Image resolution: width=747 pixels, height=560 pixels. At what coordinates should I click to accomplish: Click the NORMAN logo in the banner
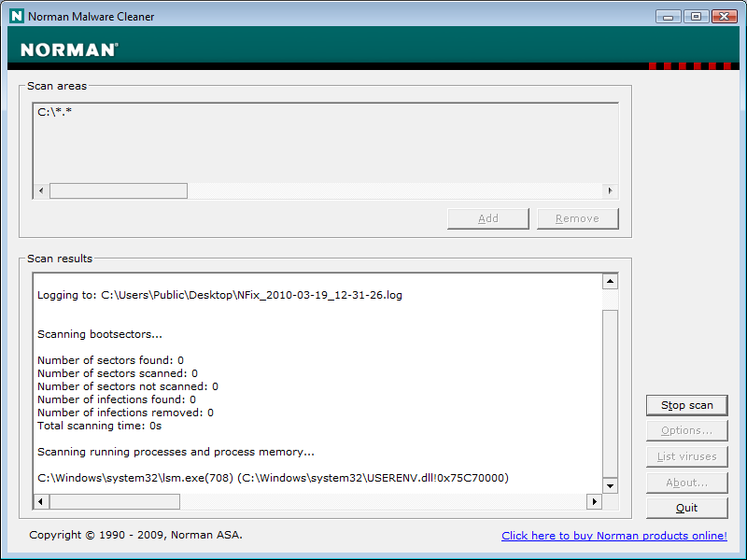(x=69, y=49)
